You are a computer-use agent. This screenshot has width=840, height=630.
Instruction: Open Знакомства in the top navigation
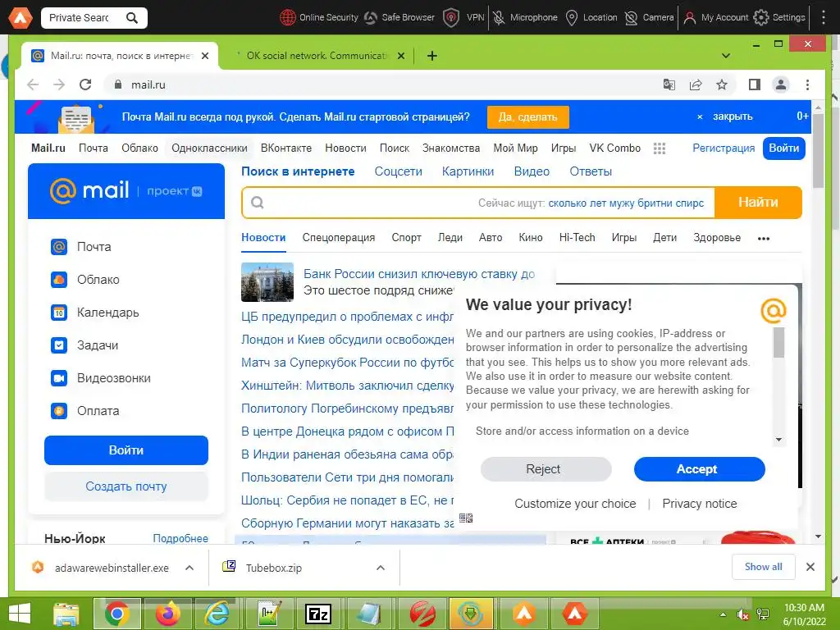pyautogui.click(x=451, y=148)
